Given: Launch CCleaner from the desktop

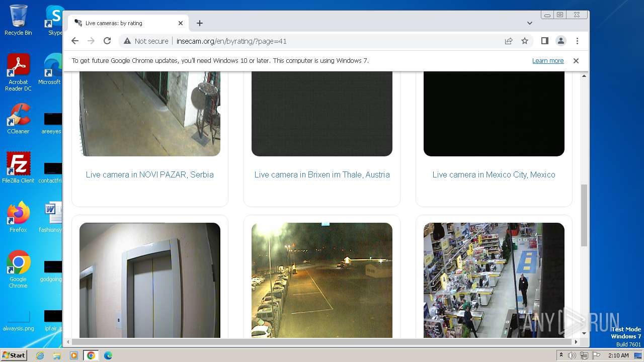Looking at the screenshot, I should click(18, 119).
